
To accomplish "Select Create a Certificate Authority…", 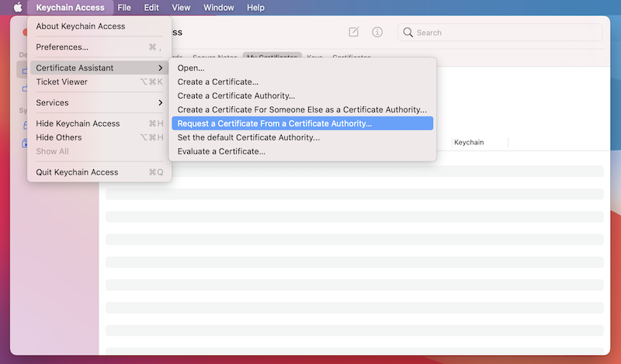I will tap(303, 95).
